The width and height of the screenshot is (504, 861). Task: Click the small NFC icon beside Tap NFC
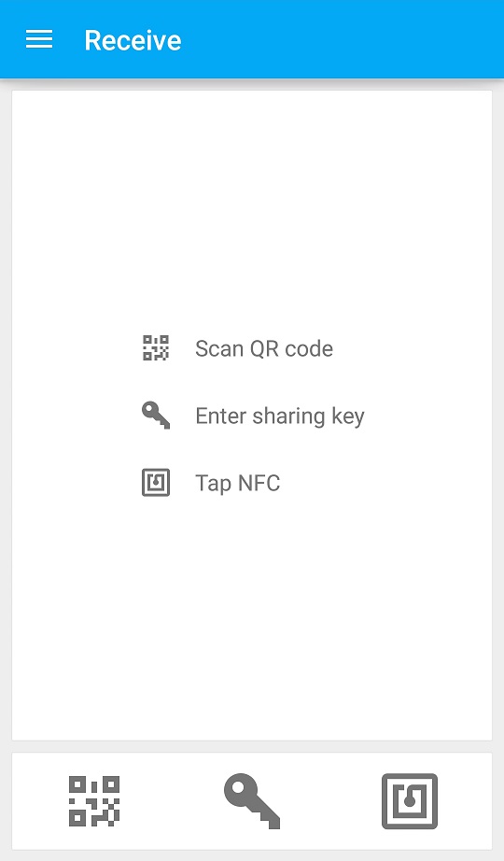coord(156,483)
